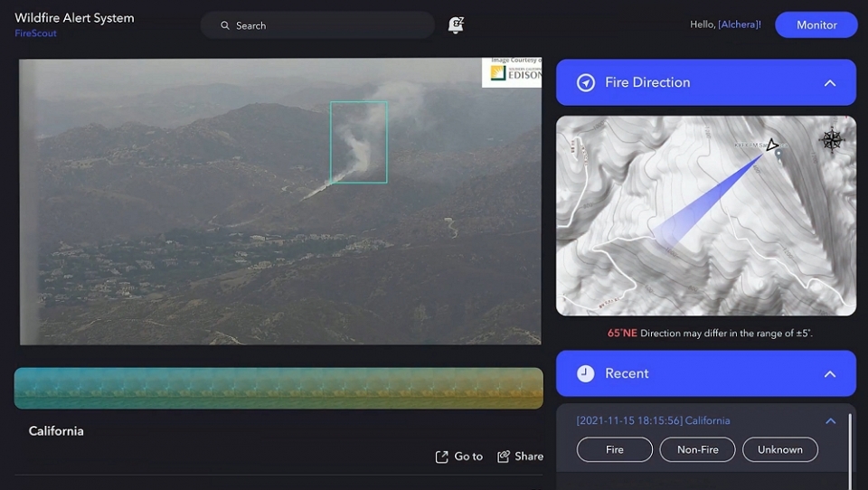The width and height of the screenshot is (868, 490).
Task: Click the camera location arrow on map
Action: coord(771,145)
